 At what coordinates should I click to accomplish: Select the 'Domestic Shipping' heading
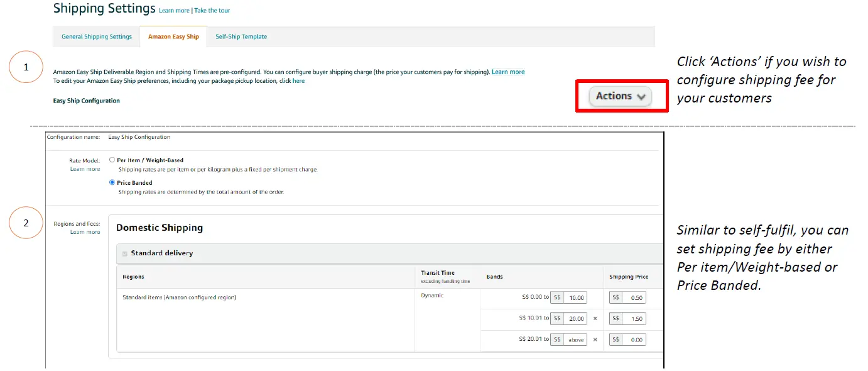(x=160, y=228)
